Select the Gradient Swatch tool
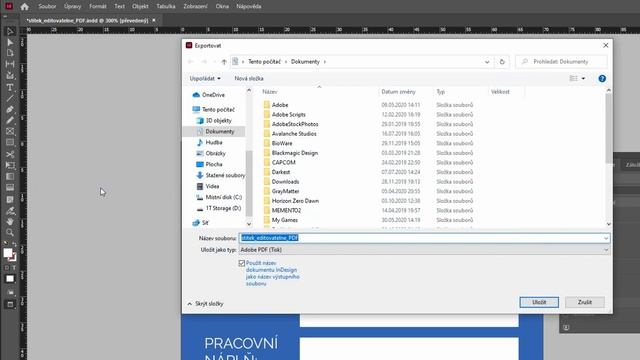 10,176
